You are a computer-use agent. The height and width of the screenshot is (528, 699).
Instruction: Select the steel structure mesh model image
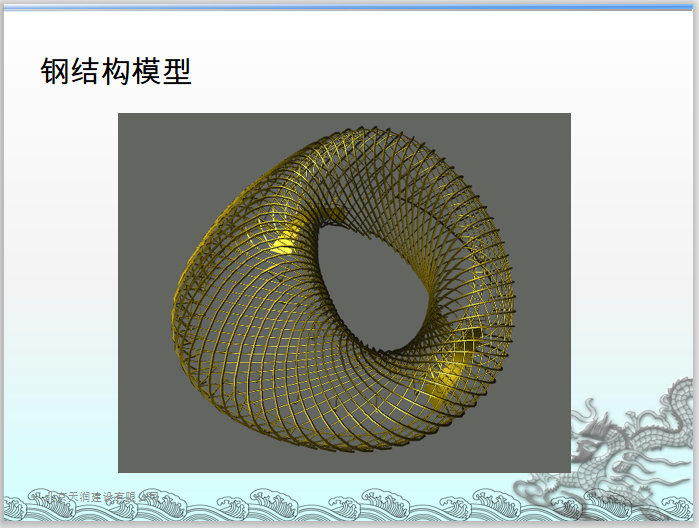pyautogui.click(x=344, y=292)
